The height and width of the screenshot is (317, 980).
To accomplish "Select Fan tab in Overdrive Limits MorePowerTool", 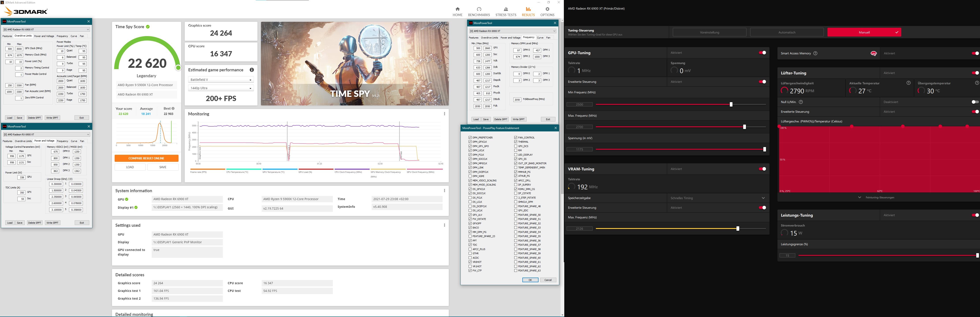I will click(x=82, y=36).
